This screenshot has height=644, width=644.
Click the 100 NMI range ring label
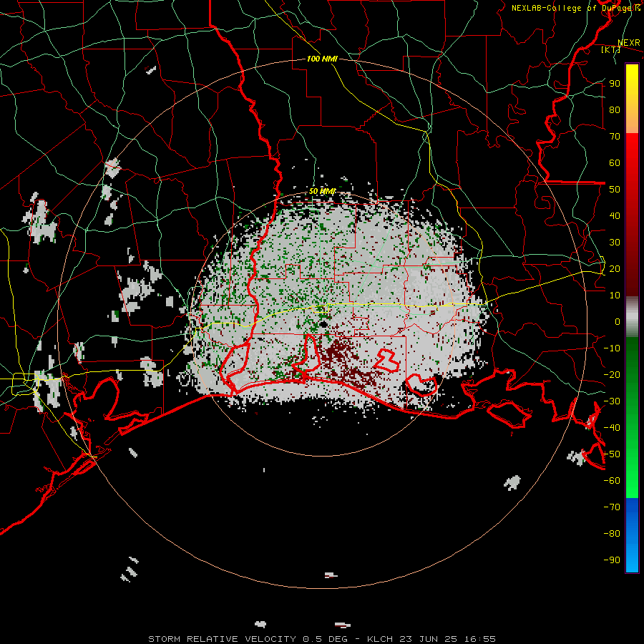[x=322, y=59]
